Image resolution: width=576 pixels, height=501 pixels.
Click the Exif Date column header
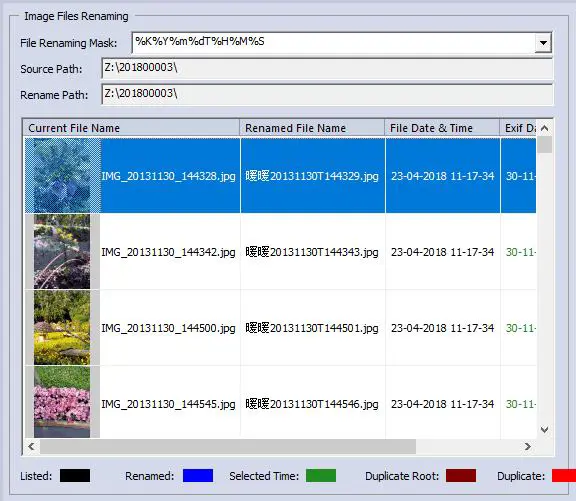(x=518, y=128)
